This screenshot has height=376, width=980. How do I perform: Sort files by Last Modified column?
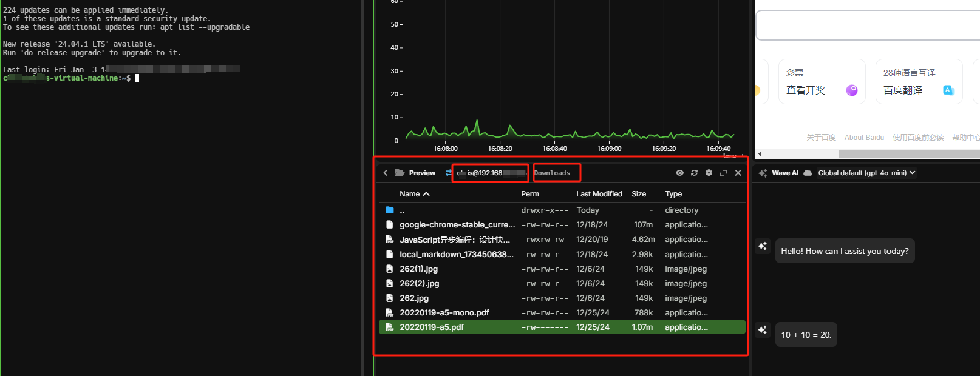(599, 194)
